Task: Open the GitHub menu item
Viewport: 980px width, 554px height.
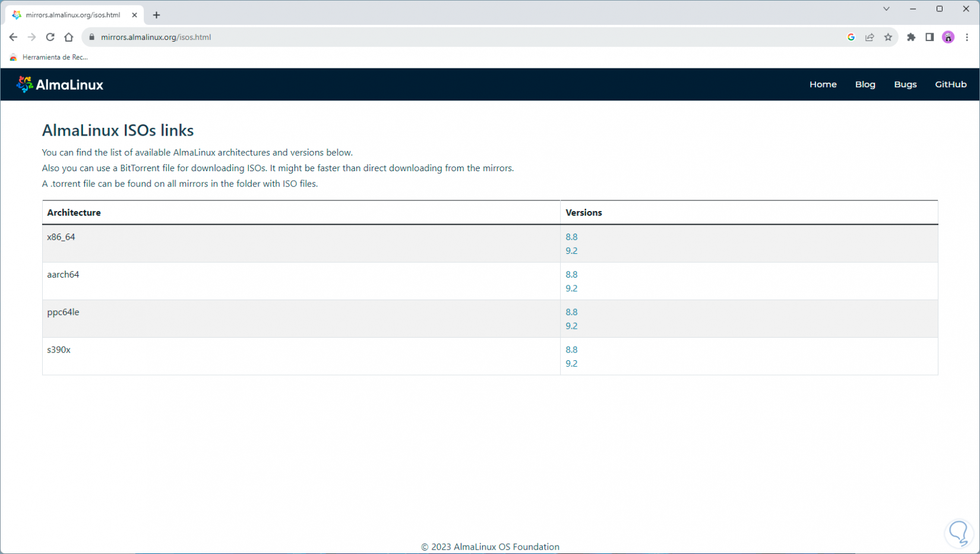Action: click(x=951, y=84)
